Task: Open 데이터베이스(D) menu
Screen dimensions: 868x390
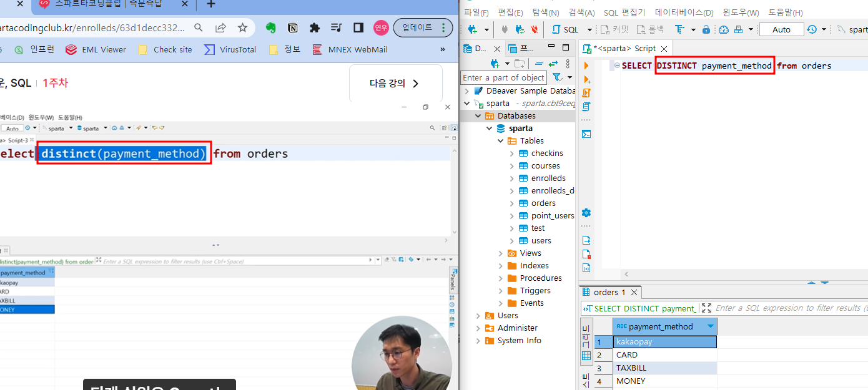Action: pos(684,12)
